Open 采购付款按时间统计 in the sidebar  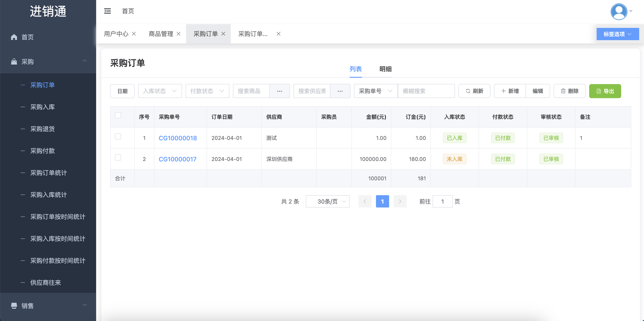click(x=58, y=261)
